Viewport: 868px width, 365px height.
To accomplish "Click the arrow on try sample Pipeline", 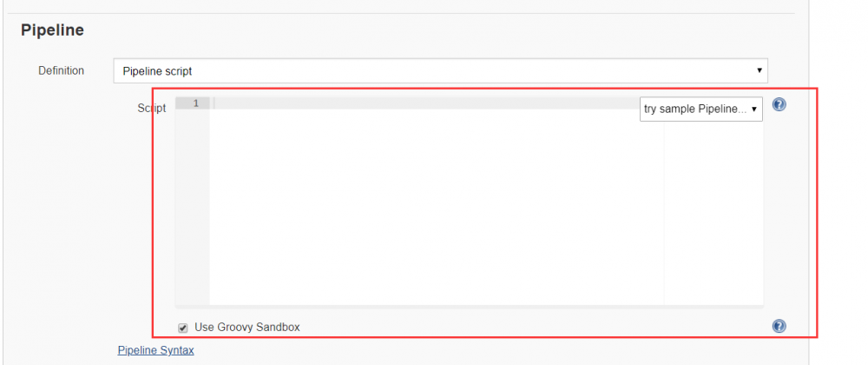I will [754, 109].
